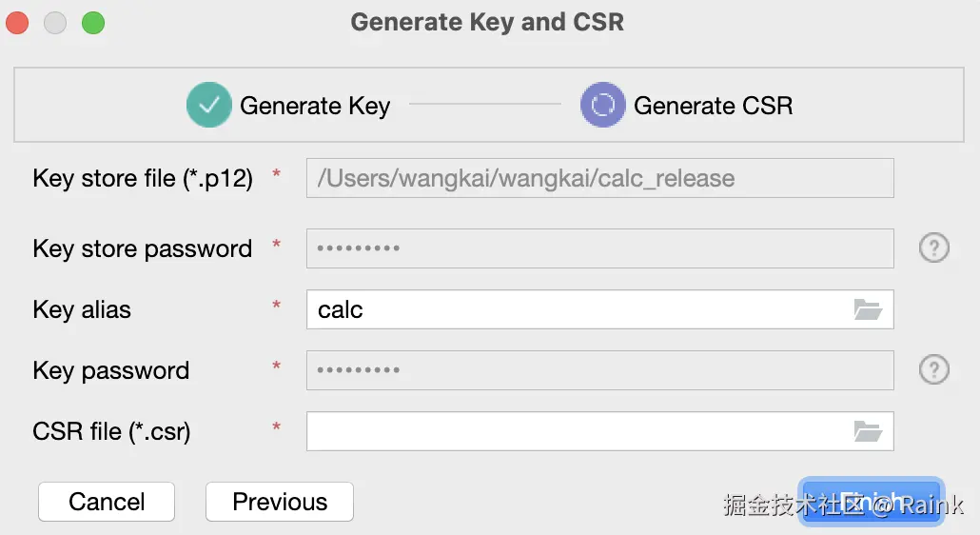Focus the Key store password field
980x535 pixels.
point(599,248)
